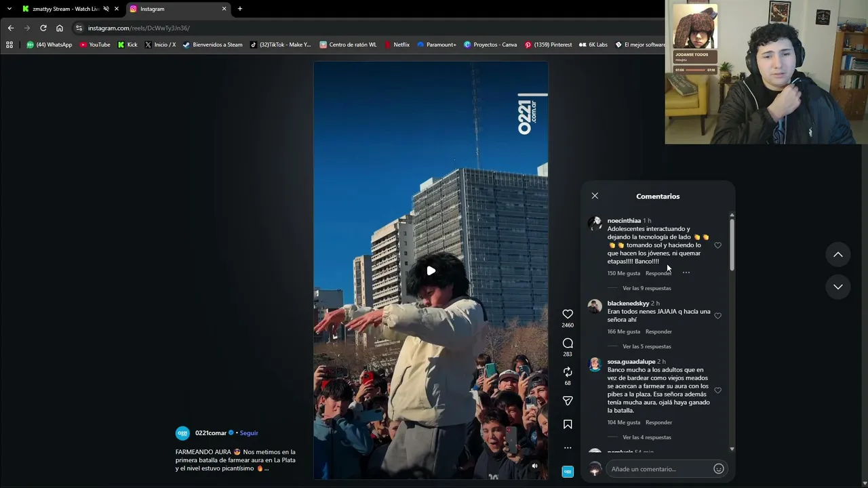Expand 'Ver las 4 respuestas'

pos(647,437)
